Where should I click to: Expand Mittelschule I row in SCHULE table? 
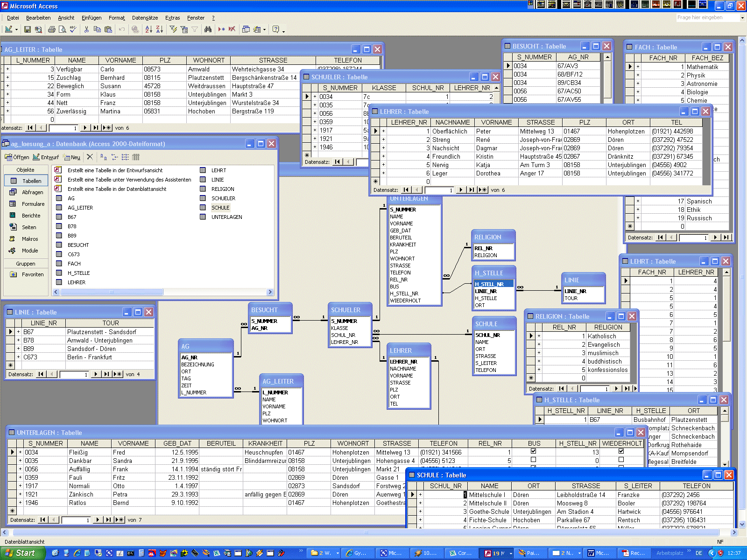point(420,495)
